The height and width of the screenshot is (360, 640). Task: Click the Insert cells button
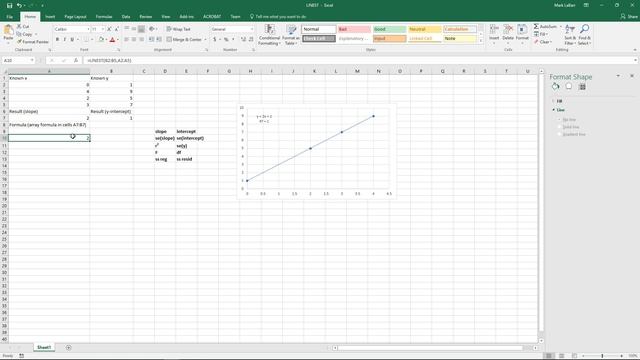(x=494, y=33)
